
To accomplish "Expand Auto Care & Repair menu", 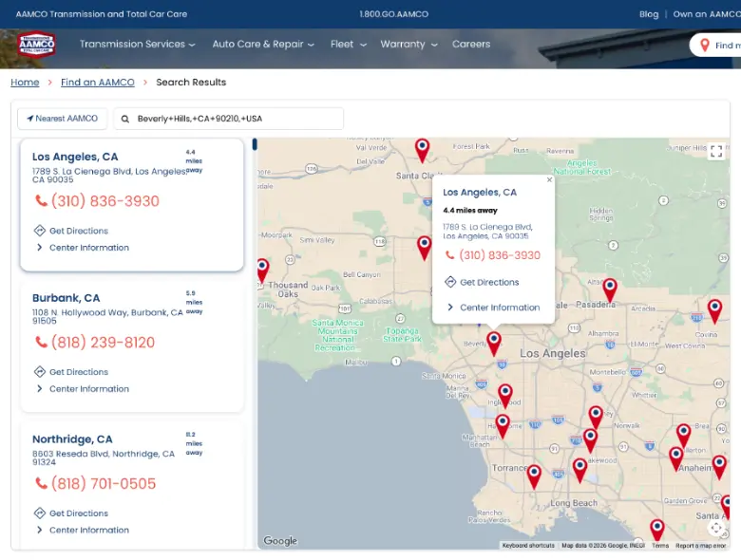I will [x=263, y=44].
